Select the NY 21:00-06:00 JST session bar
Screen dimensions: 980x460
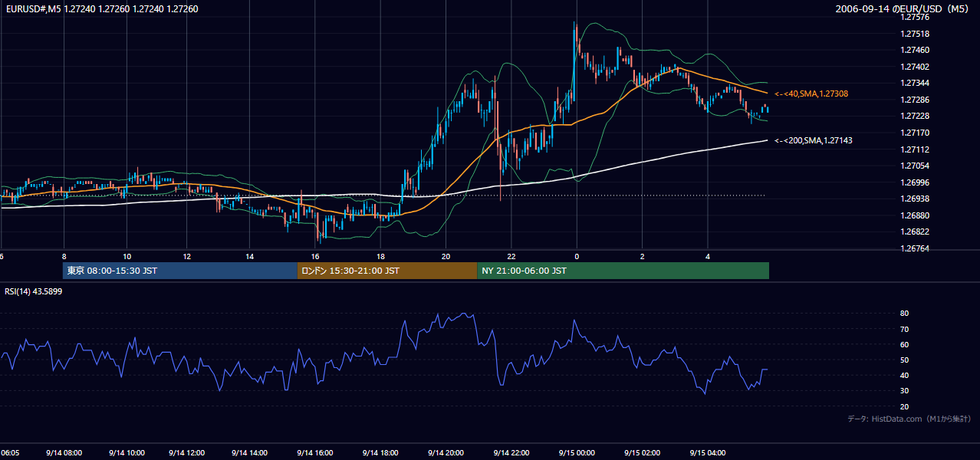(x=623, y=271)
